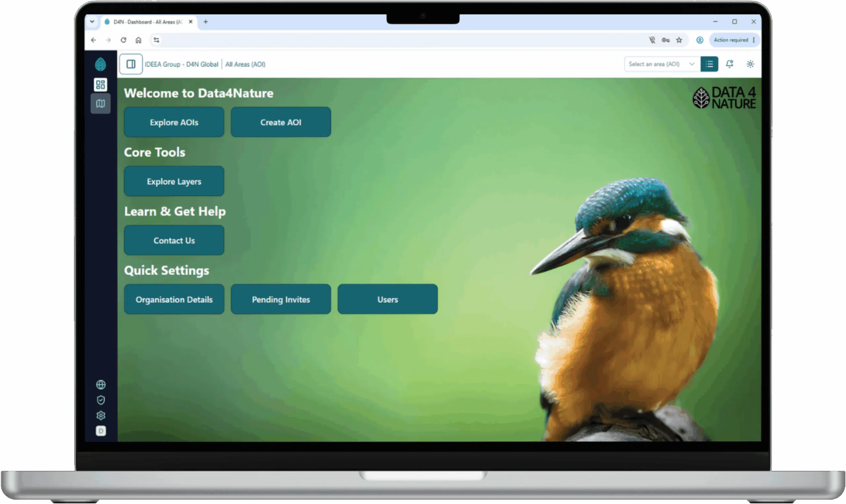The height and width of the screenshot is (504, 846).
Task: Click the password key icon in address bar
Action: pyautogui.click(x=666, y=40)
